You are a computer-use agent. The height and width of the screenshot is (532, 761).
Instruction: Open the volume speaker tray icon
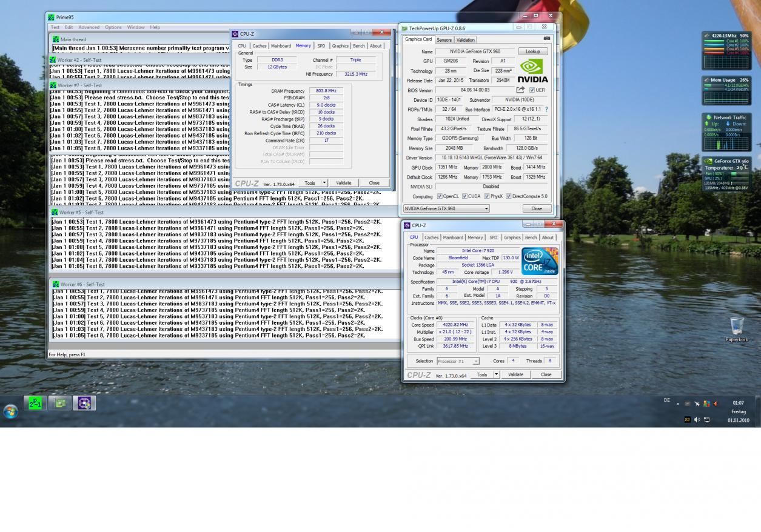pos(697,420)
